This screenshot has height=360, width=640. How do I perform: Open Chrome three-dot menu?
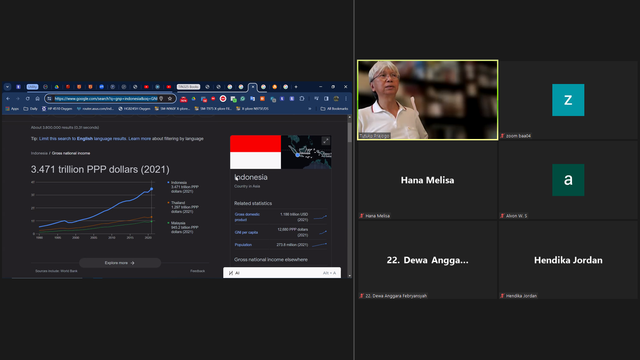(x=346, y=98)
